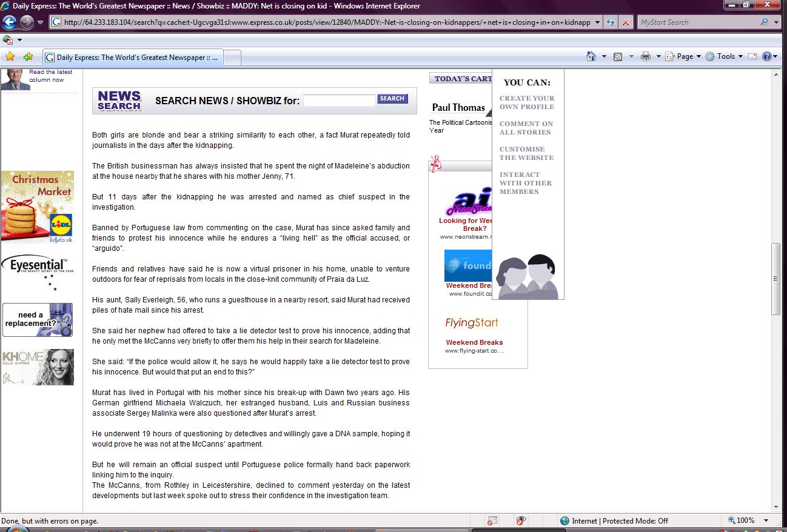Expand the address bar history dropdown
This screenshot has height=532, width=787.
tap(597, 22)
